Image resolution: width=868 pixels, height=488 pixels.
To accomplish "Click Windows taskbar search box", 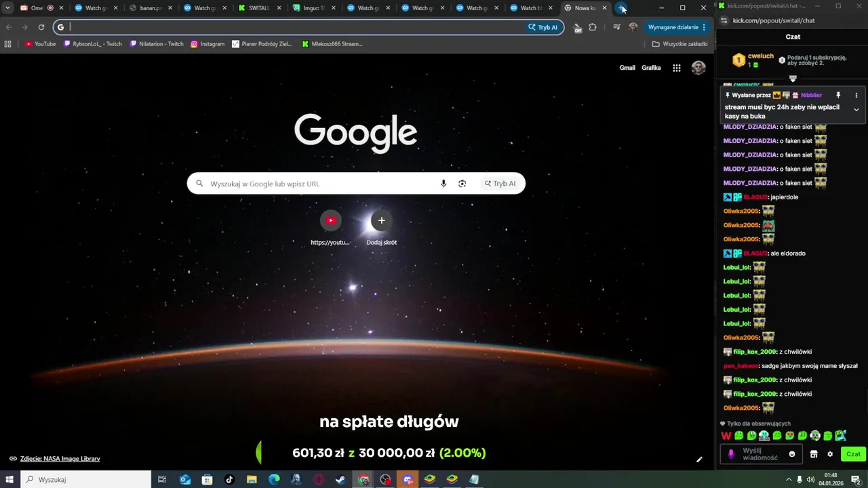I will click(86, 479).
